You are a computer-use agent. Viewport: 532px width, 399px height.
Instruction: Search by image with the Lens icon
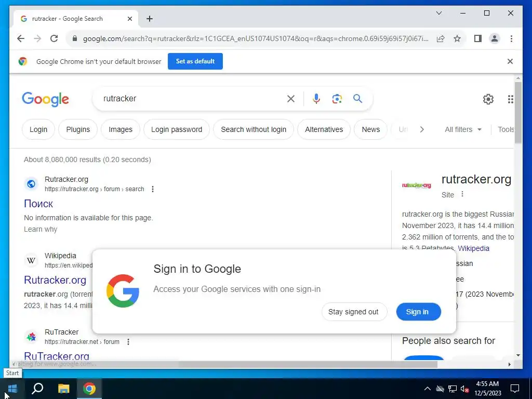pyautogui.click(x=337, y=99)
